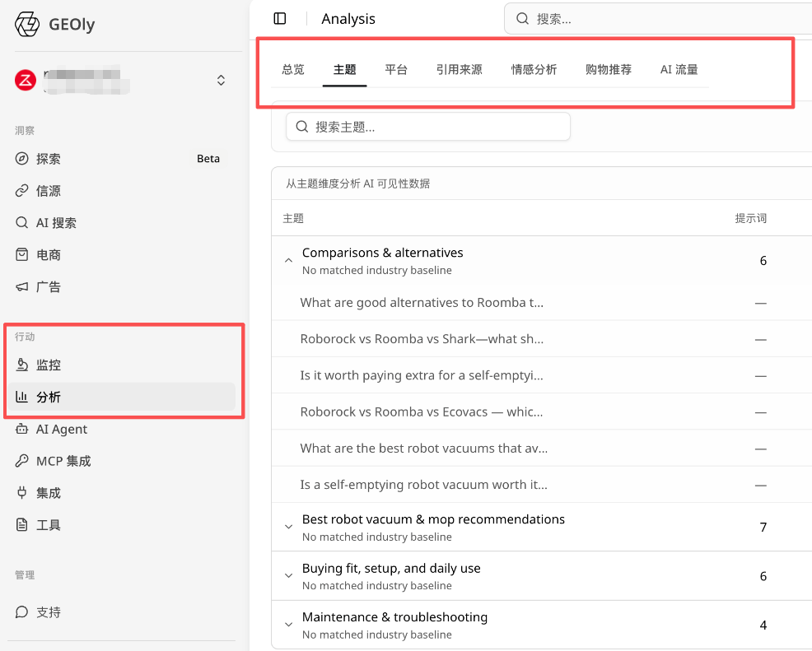The width and height of the screenshot is (812, 651).
Task: Switch to the 主题 tab
Action: (345, 69)
